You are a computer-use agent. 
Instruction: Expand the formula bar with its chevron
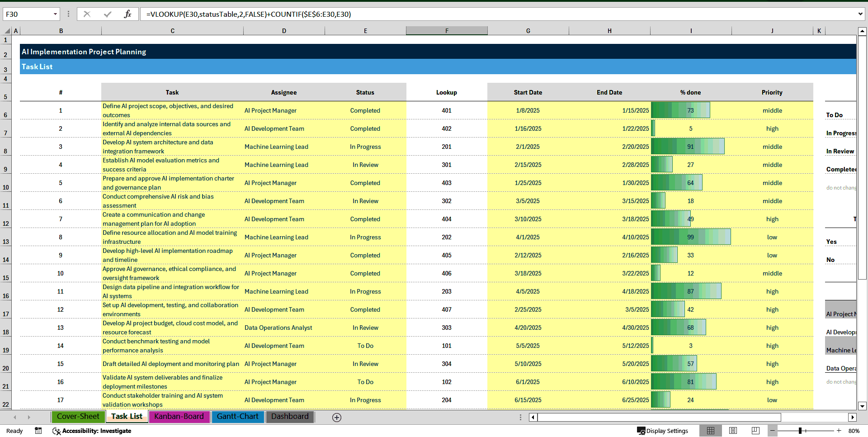861,14
